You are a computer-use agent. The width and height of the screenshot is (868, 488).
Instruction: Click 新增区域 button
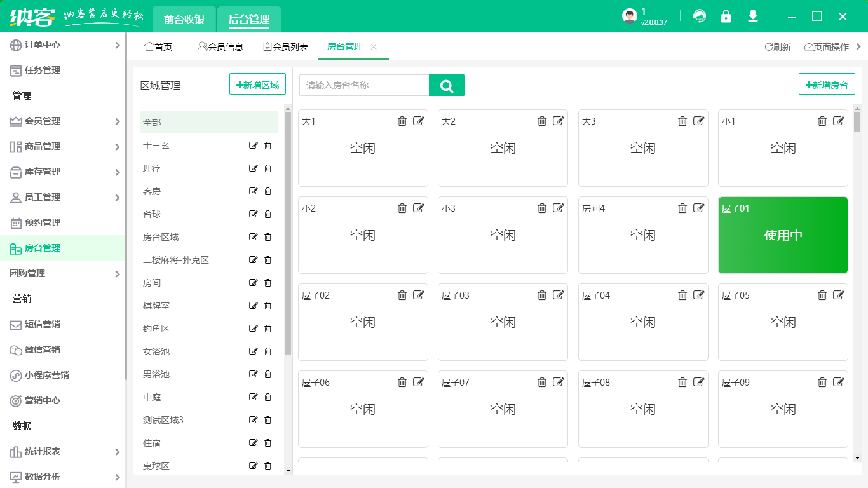[257, 85]
